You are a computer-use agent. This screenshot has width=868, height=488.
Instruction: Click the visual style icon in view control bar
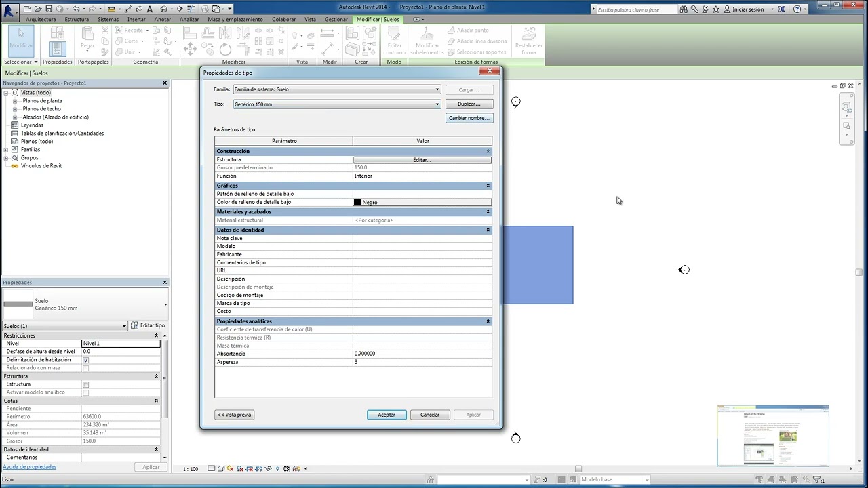tap(221, 468)
